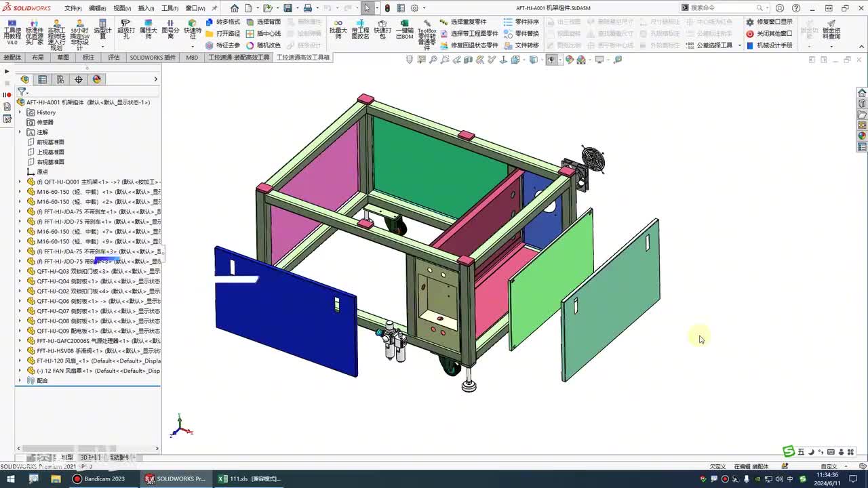Open 机械设计手册

pos(770,45)
